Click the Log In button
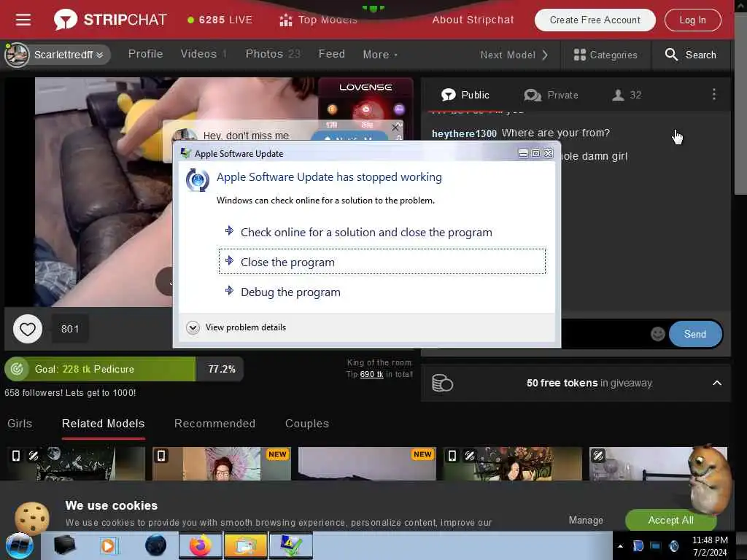 (692, 20)
